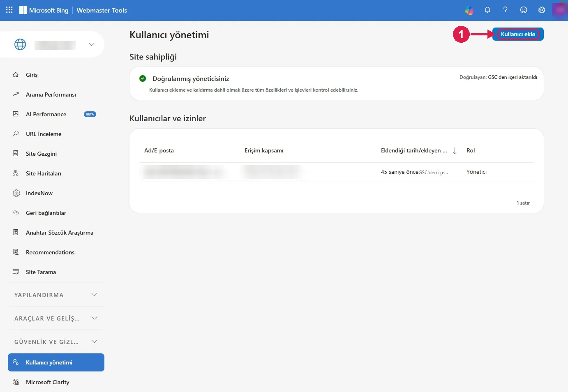
Task: Click the Giriş home icon
Action: 16,74
